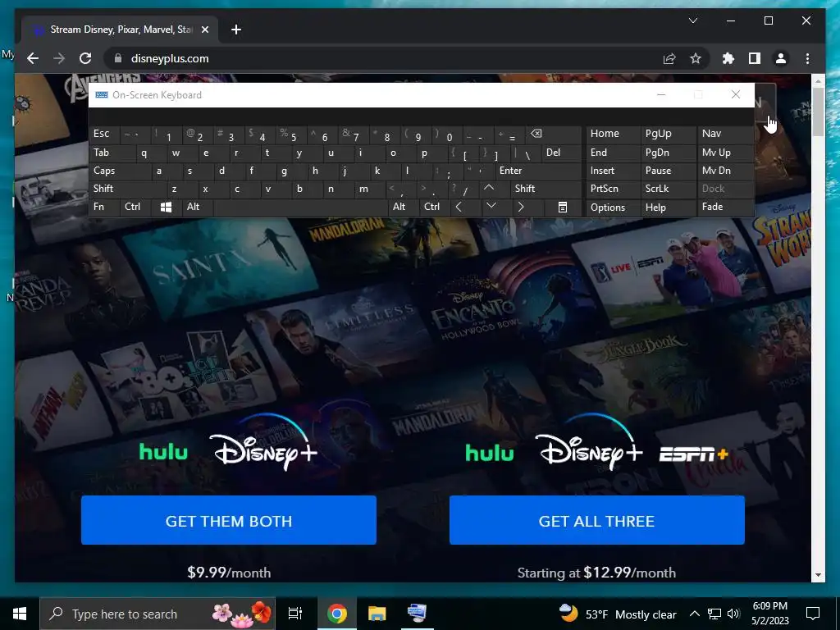The width and height of the screenshot is (840, 630).
Task: Click the Type here to search box
Action: 157,614
